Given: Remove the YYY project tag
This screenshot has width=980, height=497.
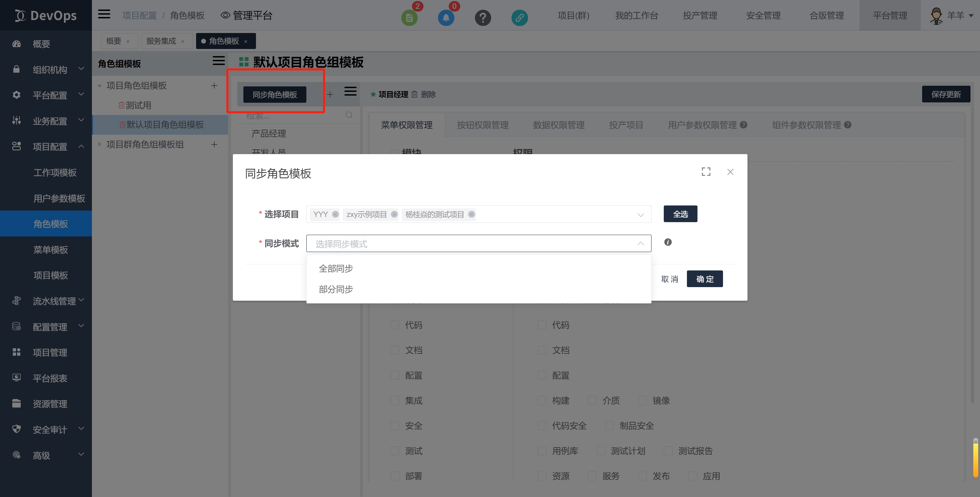Looking at the screenshot, I should [335, 214].
